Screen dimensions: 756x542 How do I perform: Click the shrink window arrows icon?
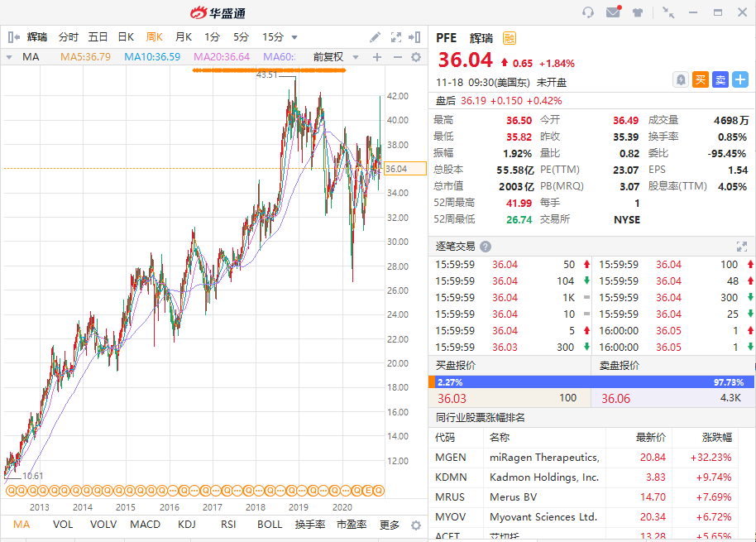[x=668, y=12]
